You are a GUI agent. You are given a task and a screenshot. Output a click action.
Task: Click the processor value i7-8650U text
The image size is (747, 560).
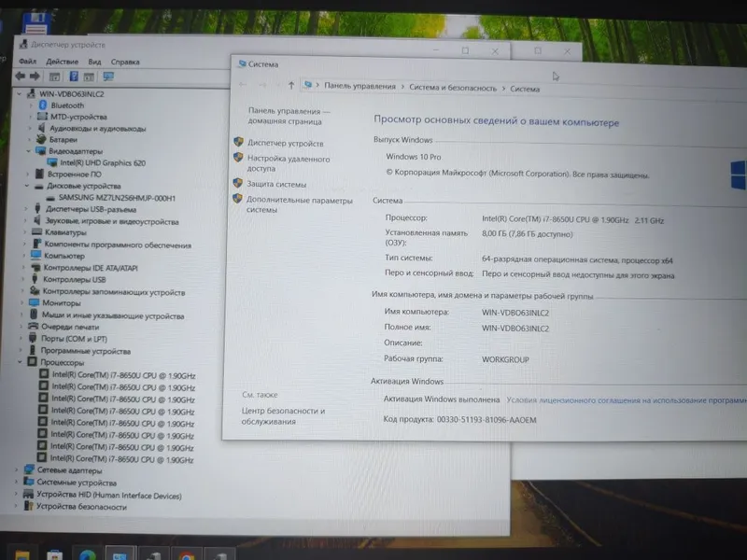coord(572,219)
